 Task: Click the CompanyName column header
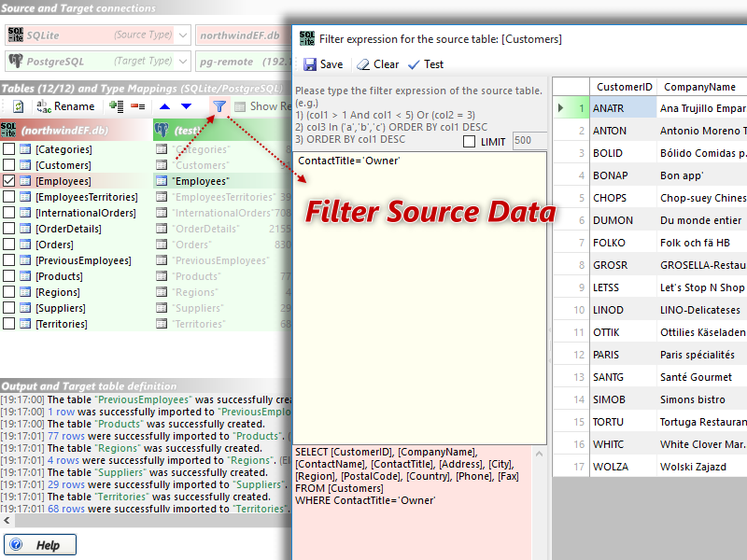point(702,87)
